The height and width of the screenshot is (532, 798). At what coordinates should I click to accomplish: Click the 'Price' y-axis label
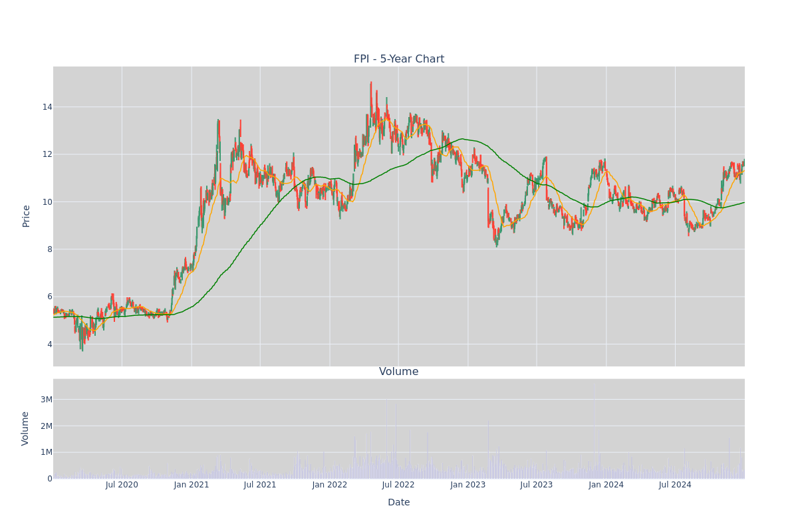27,216
